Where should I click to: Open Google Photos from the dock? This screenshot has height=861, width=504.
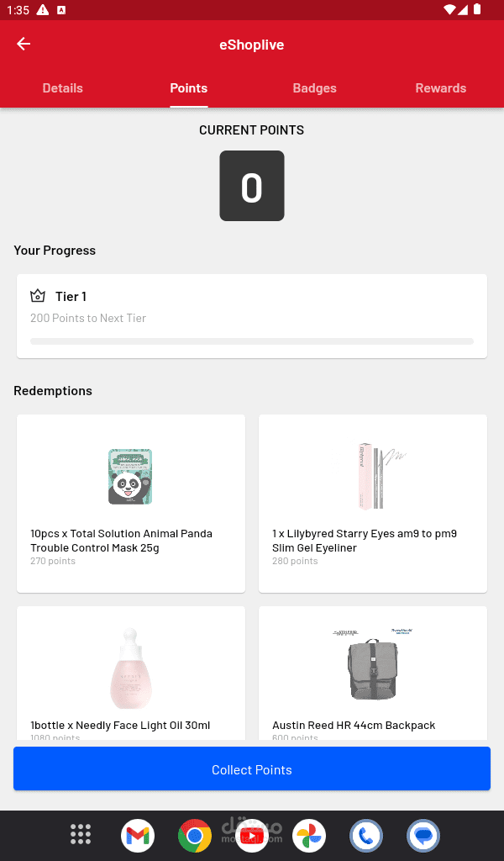pos(309,836)
